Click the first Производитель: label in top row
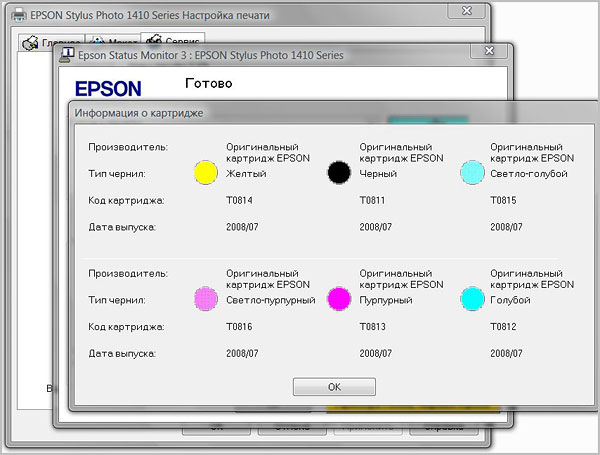 coord(128,147)
